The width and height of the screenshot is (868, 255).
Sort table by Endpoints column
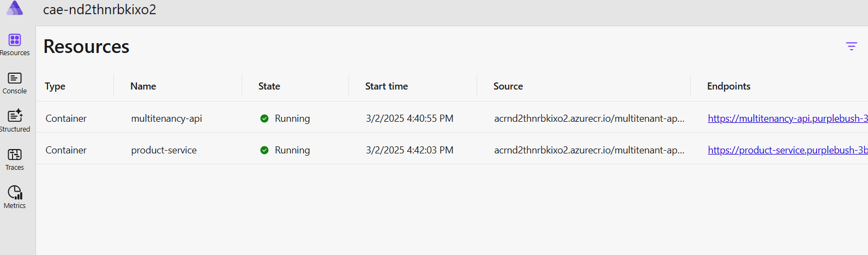(x=729, y=86)
